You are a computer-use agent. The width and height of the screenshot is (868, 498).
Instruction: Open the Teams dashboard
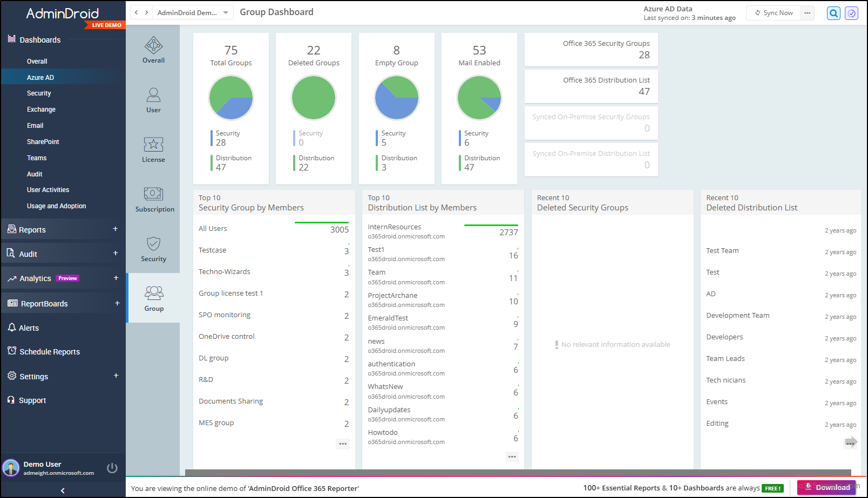coord(37,158)
